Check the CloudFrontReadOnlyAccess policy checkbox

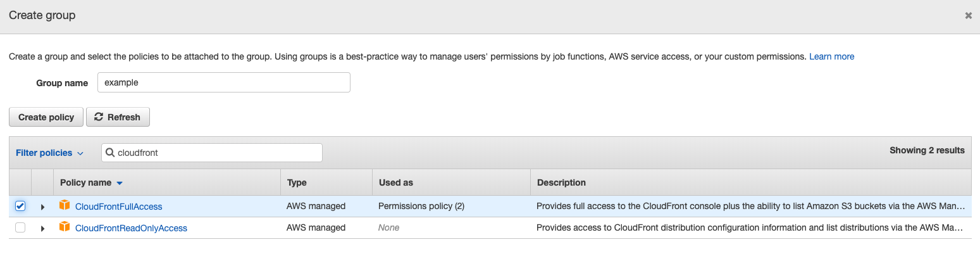[x=20, y=227]
